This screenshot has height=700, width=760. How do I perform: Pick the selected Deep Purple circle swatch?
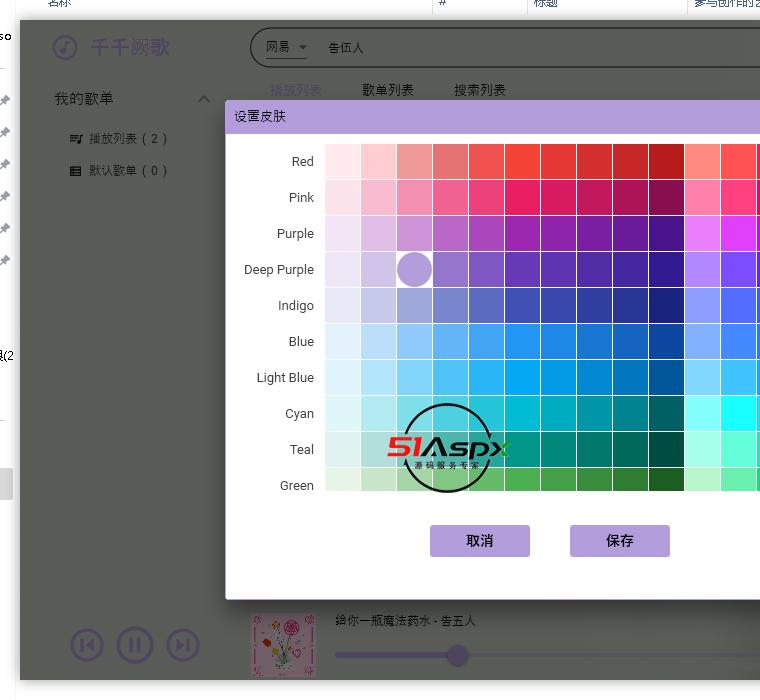point(414,270)
